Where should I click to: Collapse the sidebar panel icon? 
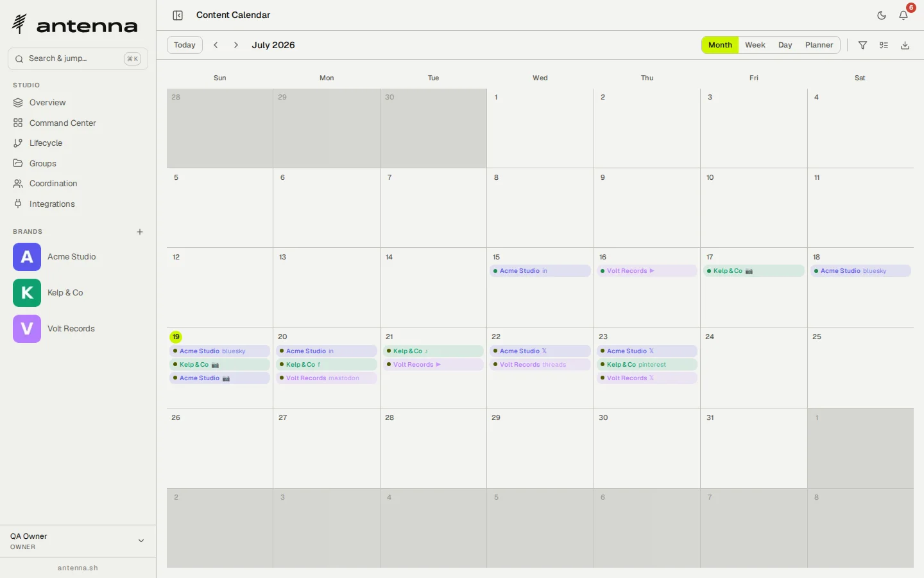pyautogui.click(x=178, y=15)
